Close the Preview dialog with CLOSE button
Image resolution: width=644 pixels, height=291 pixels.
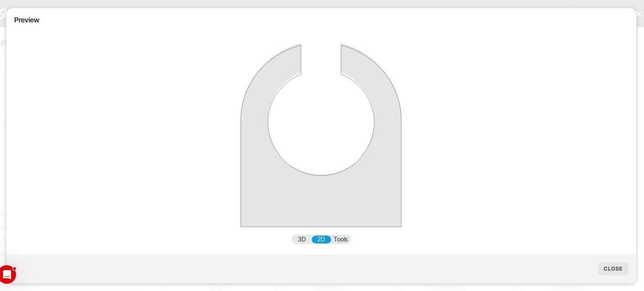tap(613, 269)
